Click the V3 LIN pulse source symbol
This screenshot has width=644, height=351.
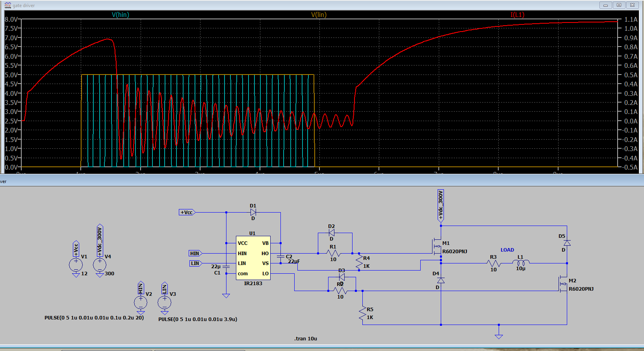[164, 302]
